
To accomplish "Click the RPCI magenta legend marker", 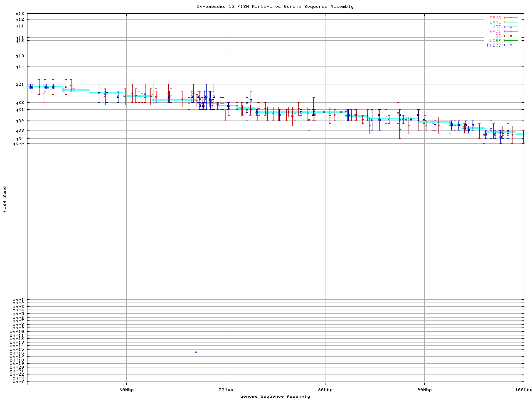I will (x=511, y=32).
